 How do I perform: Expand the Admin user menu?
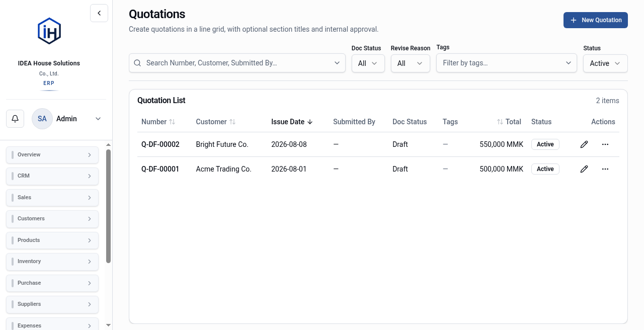click(98, 119)
